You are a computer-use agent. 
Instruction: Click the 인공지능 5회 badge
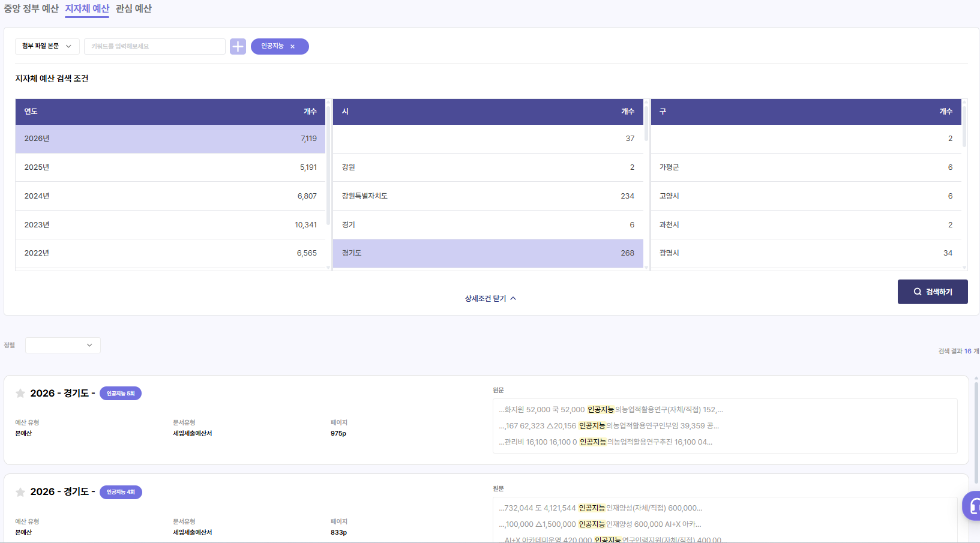(x=121, y=394)
